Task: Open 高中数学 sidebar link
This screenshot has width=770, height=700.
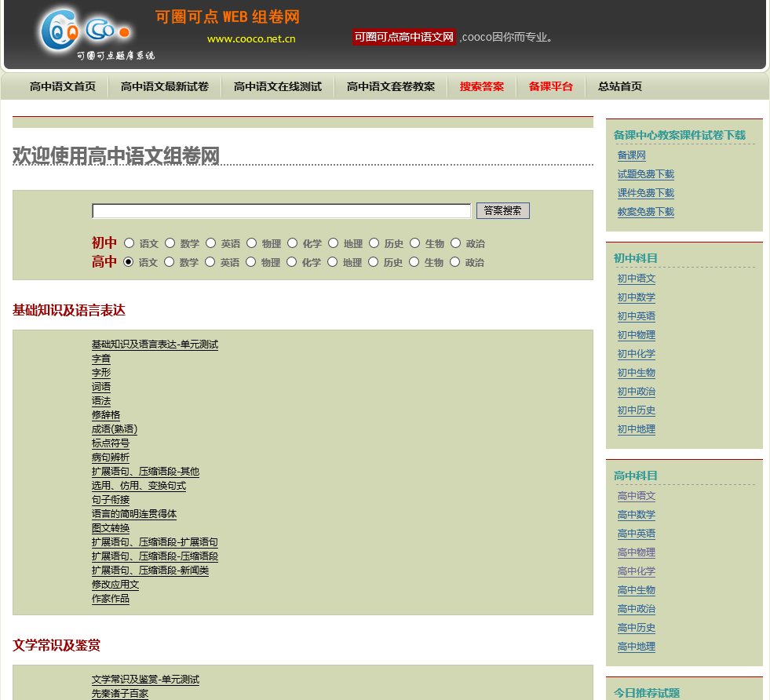Action: click(x=637, y=515)
